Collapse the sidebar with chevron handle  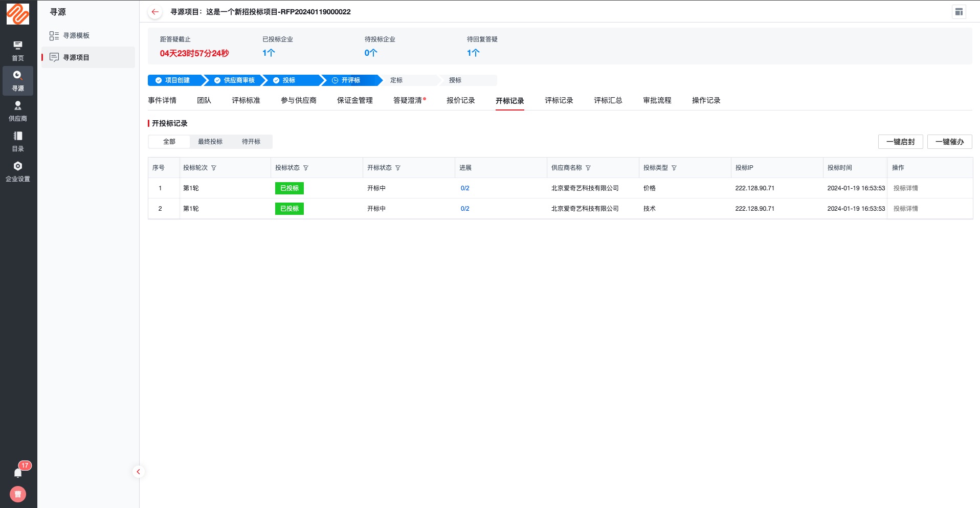pyautogui.click(x=138, y=472)
